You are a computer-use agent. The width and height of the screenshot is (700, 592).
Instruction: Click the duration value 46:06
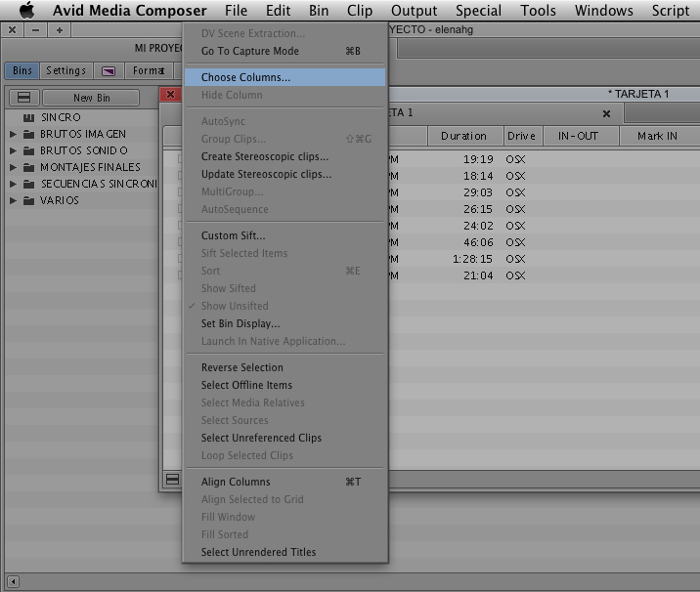(478, 242)
